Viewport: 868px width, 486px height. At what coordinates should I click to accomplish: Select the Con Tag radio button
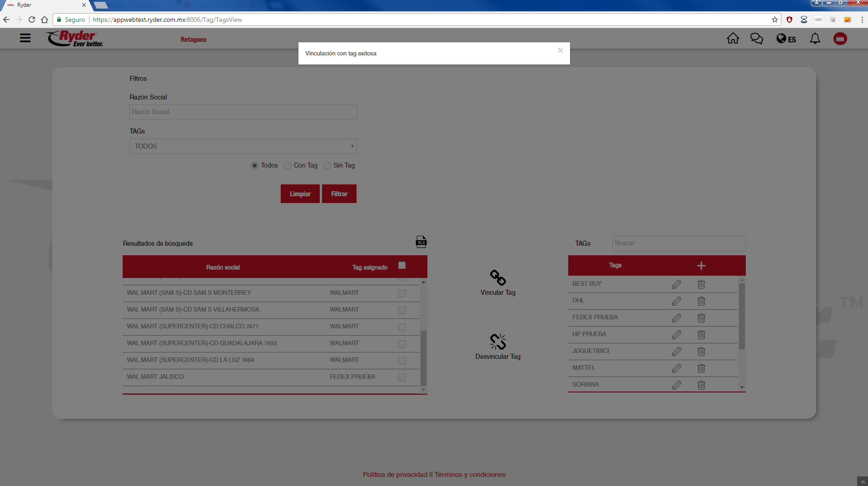point(288,166)
